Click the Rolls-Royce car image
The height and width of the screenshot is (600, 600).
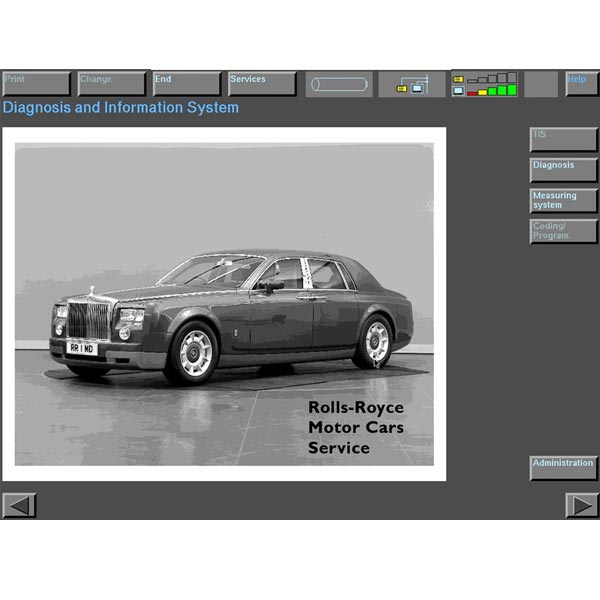point(224,304)
